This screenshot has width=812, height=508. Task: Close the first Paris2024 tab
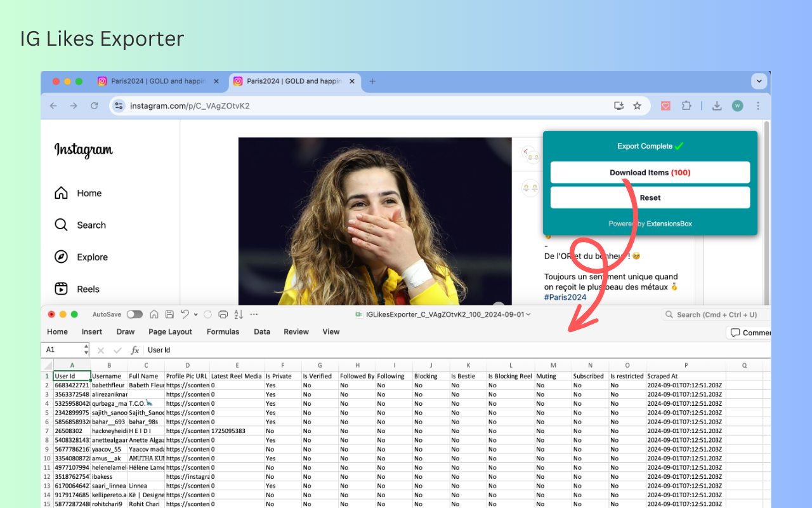[216, 81]
